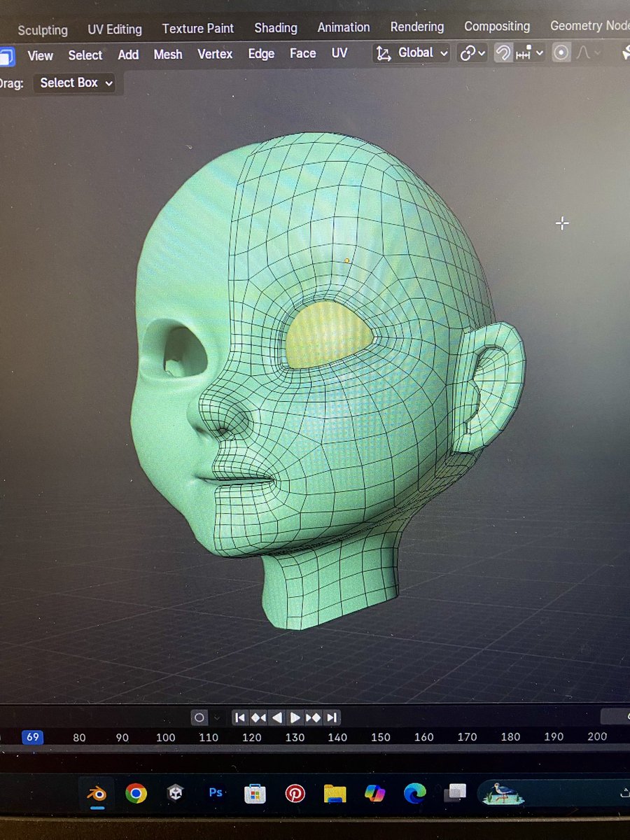Image resolution: width=630 pixels, height=840 pixels.
Task: Click frame 170 on the timeline ruler
Action: (x=468, y=737)
